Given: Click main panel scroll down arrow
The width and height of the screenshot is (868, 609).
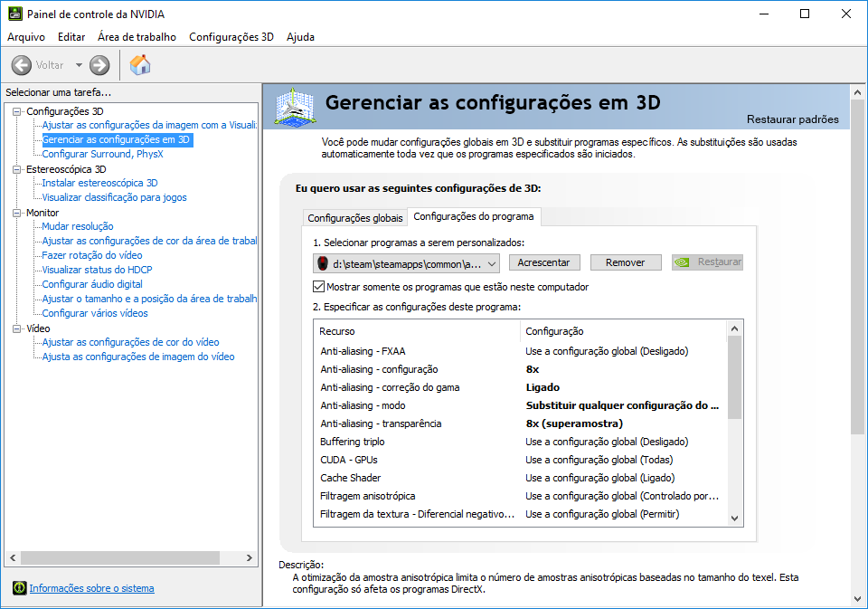Looking at the screenshot, I should [857, 599].
